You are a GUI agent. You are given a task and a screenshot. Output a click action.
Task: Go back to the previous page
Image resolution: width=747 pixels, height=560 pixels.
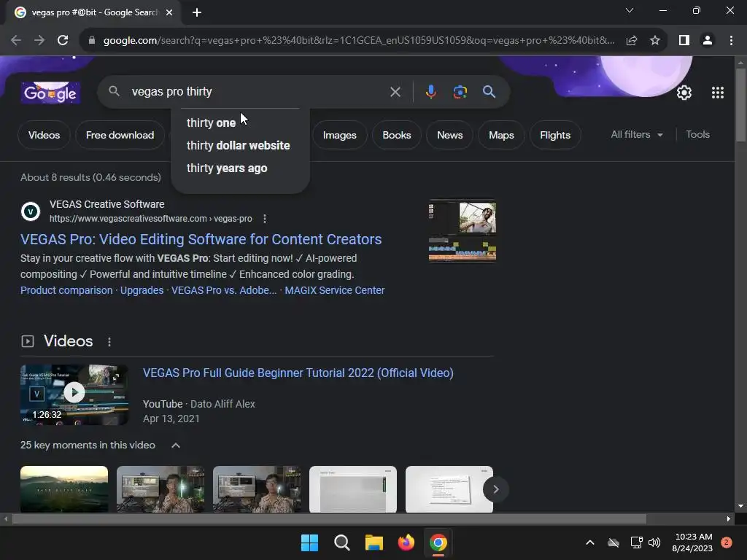pos(16,41)
